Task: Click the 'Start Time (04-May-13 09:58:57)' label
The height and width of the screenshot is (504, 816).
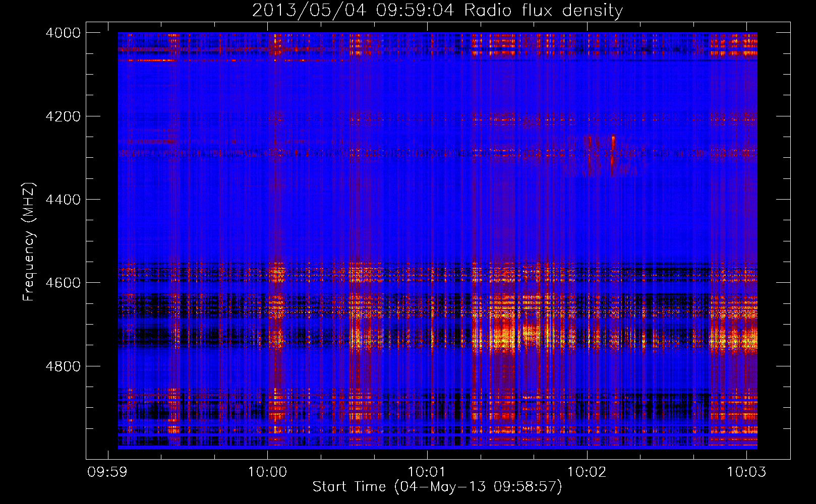Action: coord(437,487)
